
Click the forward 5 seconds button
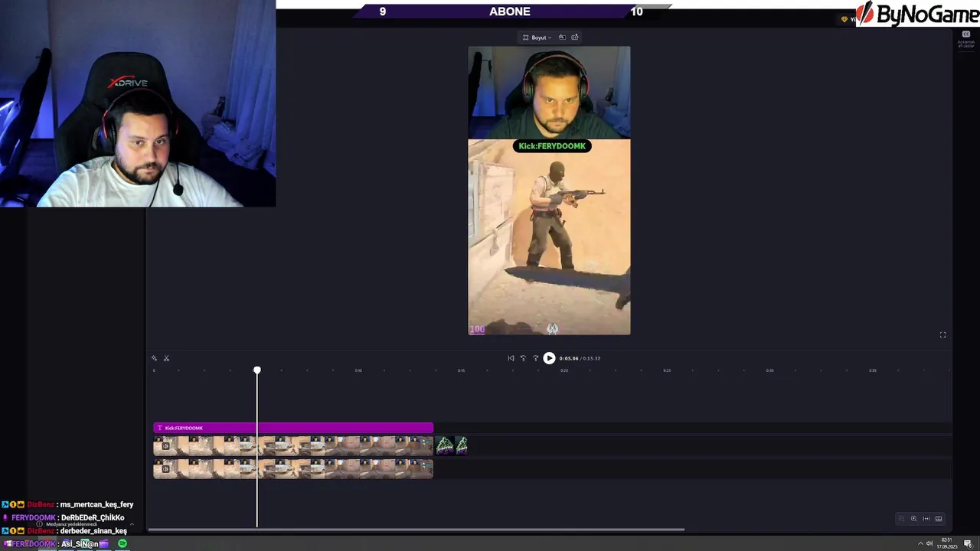(535, 358)
